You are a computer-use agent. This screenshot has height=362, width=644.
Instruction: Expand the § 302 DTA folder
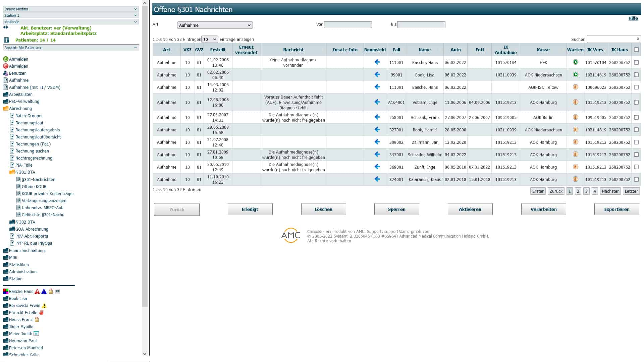tap(25, 222)
